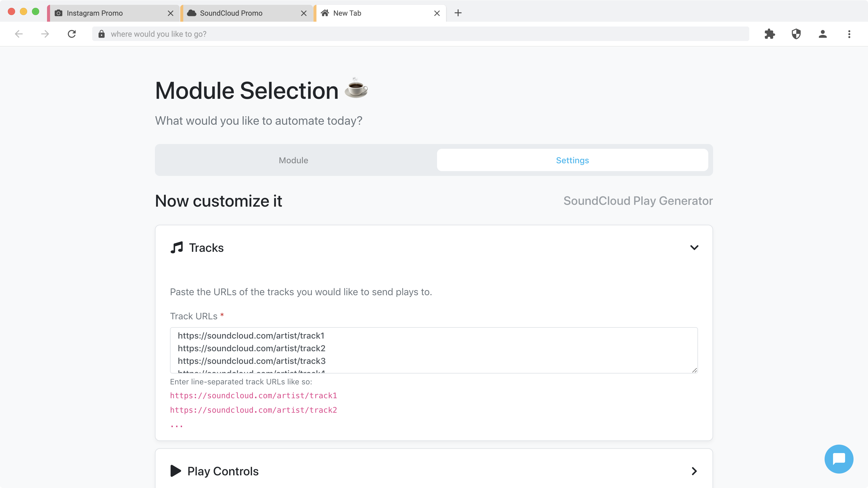Collapse the Tracks section chevron
The width and height of the screenshot is (868, 488).
point(694,248)
